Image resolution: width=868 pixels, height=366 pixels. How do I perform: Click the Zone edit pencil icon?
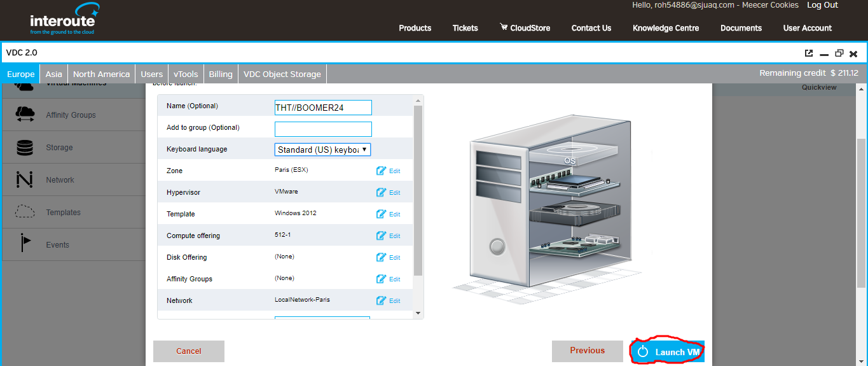(381, 171)
